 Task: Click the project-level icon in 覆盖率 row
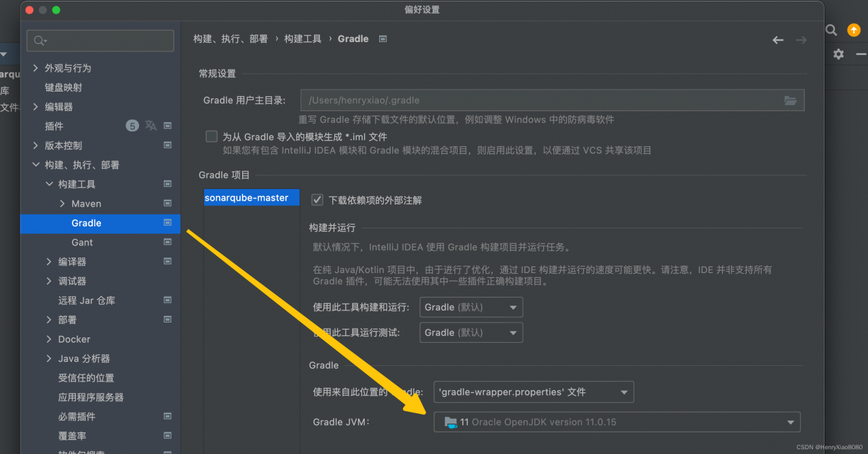167,436
